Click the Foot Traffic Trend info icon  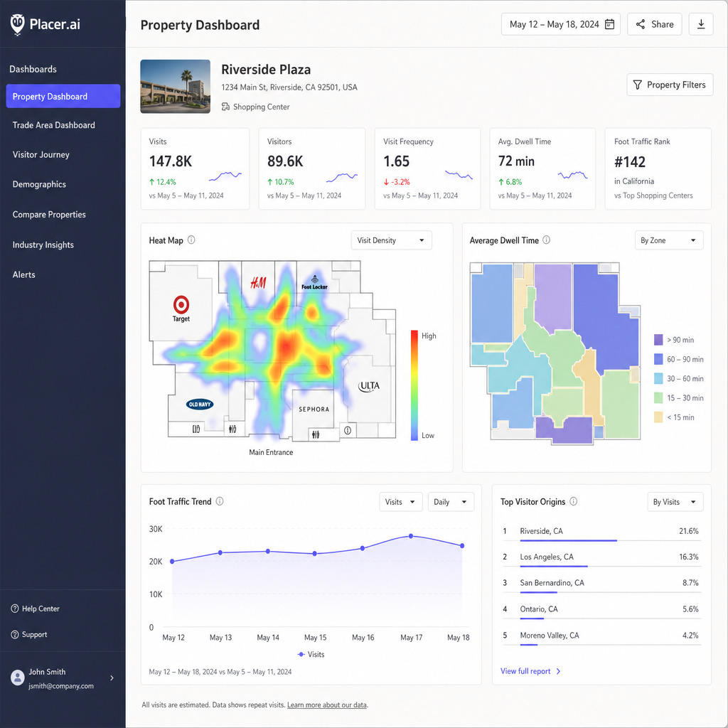[x=220, y=501]
